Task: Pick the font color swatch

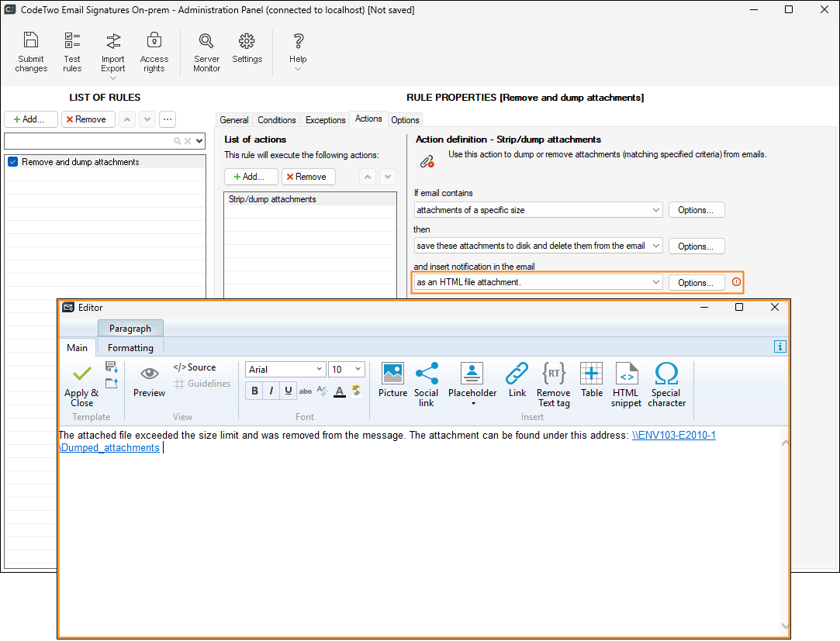Action: (339, 391)
